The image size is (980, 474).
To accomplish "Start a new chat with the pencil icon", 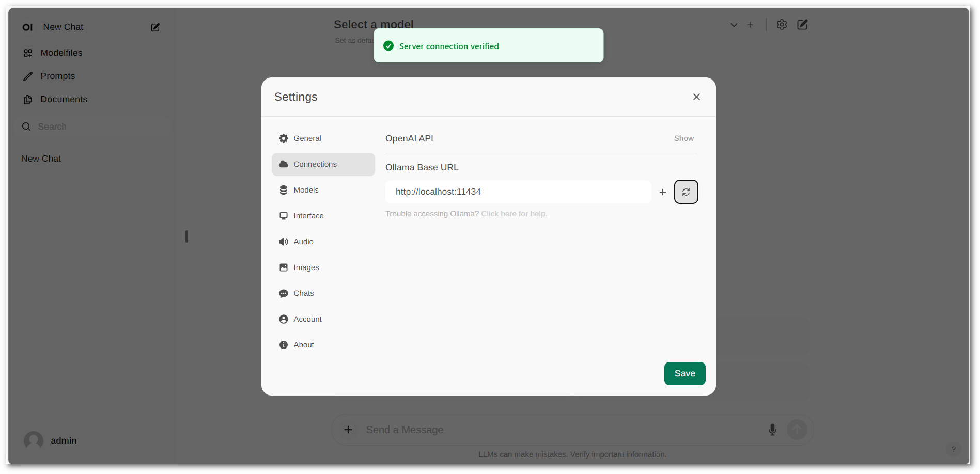I will 155,27.
